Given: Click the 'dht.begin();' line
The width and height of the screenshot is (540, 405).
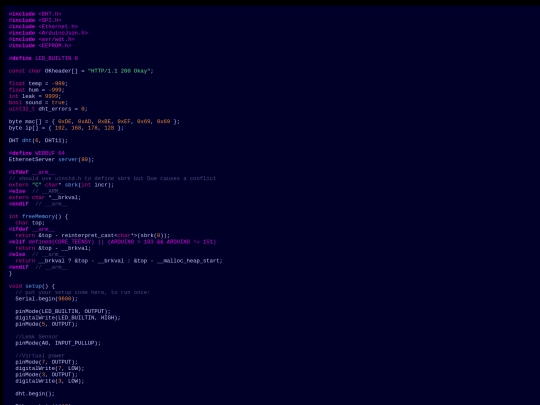Looking at the screenshot, I should tap(35, 394).
